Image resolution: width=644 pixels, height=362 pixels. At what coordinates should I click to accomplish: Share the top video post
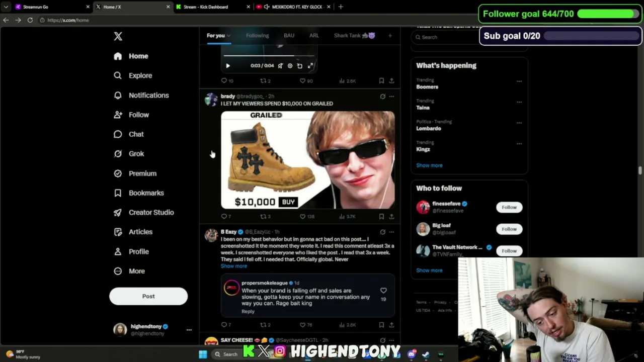391,81
